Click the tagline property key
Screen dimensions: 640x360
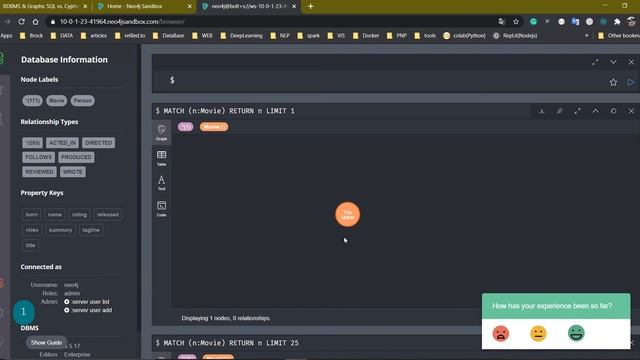coord(91,230)
